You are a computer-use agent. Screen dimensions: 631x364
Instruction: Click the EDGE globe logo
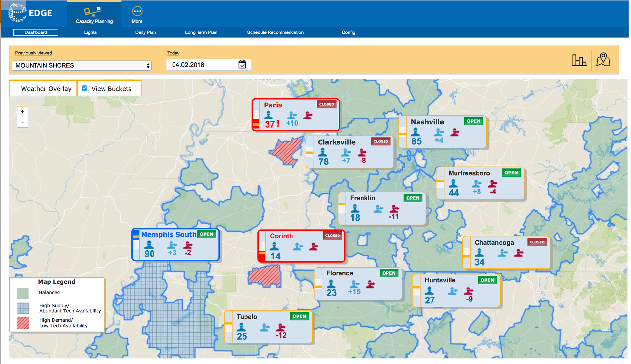tap(17, 12)
